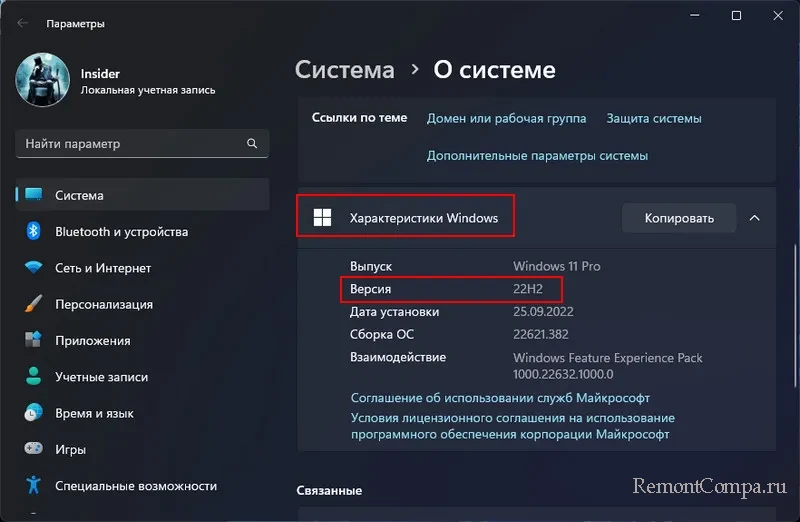Click the Wi-Fi icon for Сеть и Интернет
Viewport: 800px width, 522px height.
(34, 268)
